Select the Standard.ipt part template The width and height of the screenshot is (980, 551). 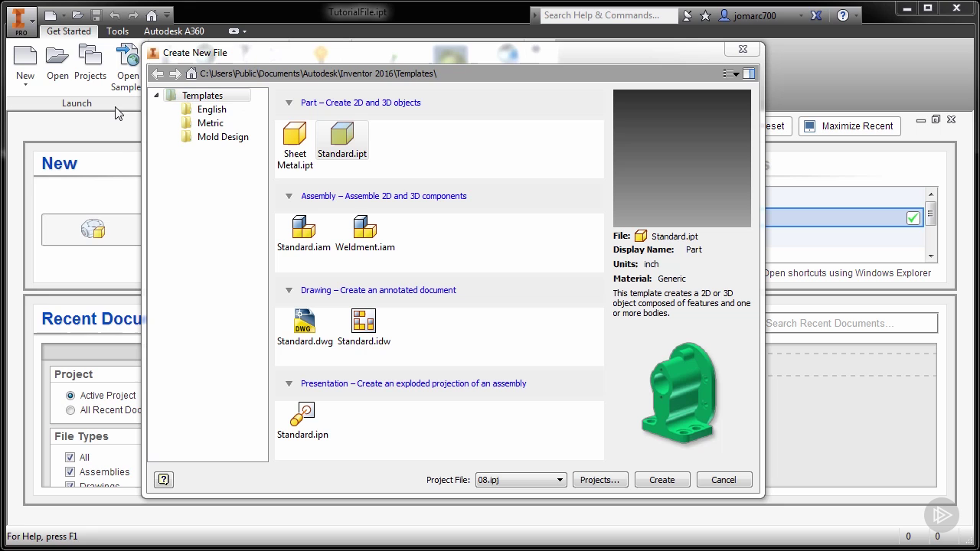(x=342, y=140)
